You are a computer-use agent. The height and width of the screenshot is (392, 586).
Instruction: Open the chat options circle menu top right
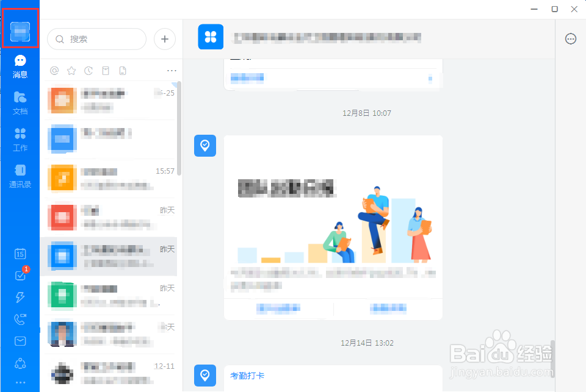[571, 38]
